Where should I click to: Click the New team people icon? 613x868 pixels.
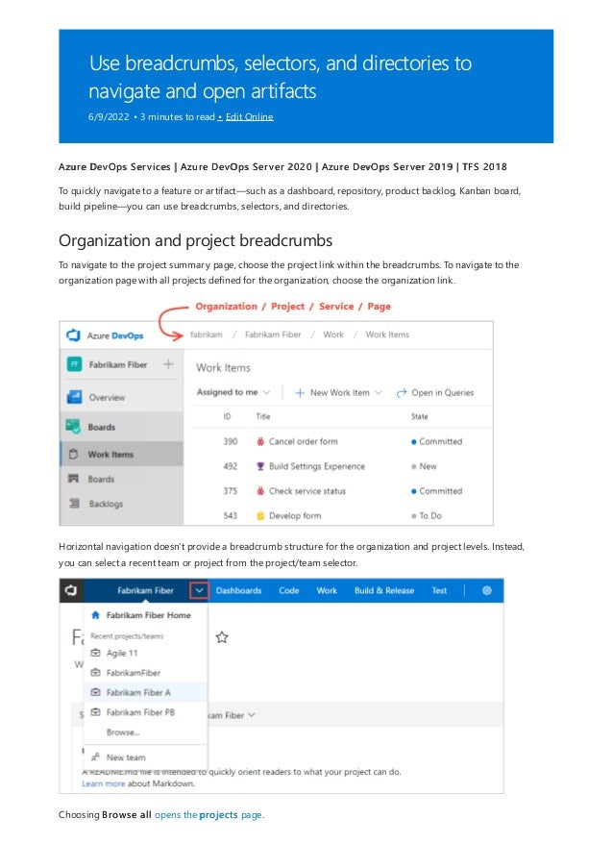[x=95, y=756]
